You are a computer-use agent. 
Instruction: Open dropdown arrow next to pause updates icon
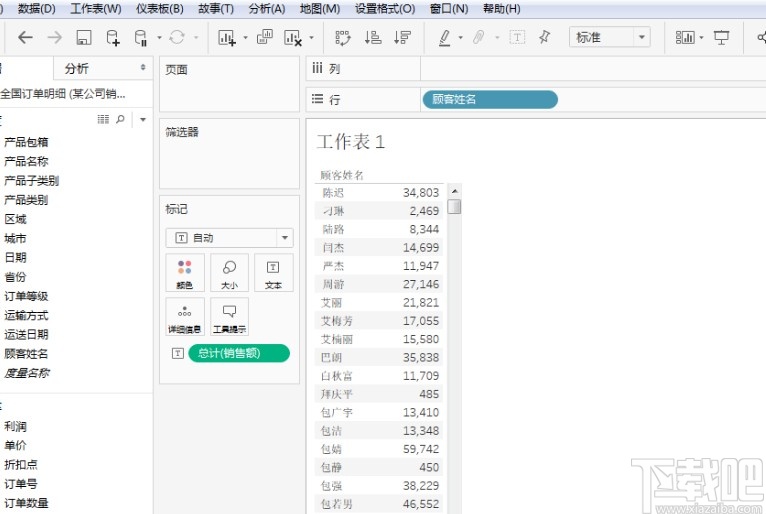pyautogui.click(x=159, y=37)
